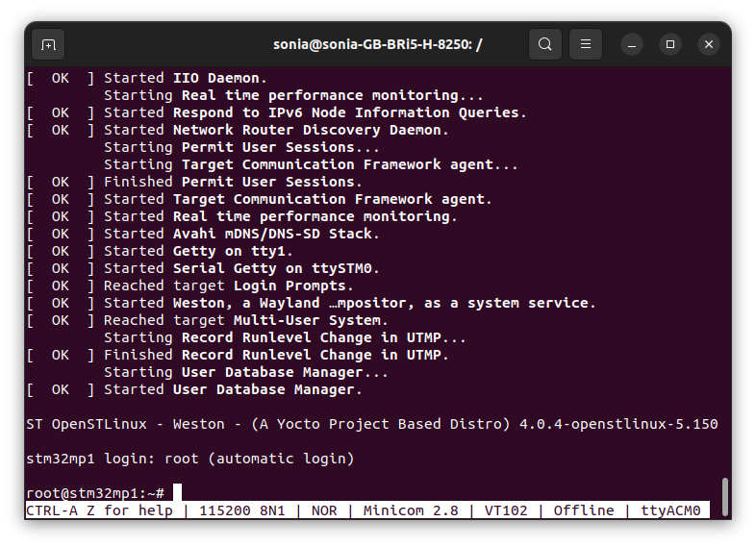Click the Offline status indicator
Screen dimensions: 756x547
point(584,510)
